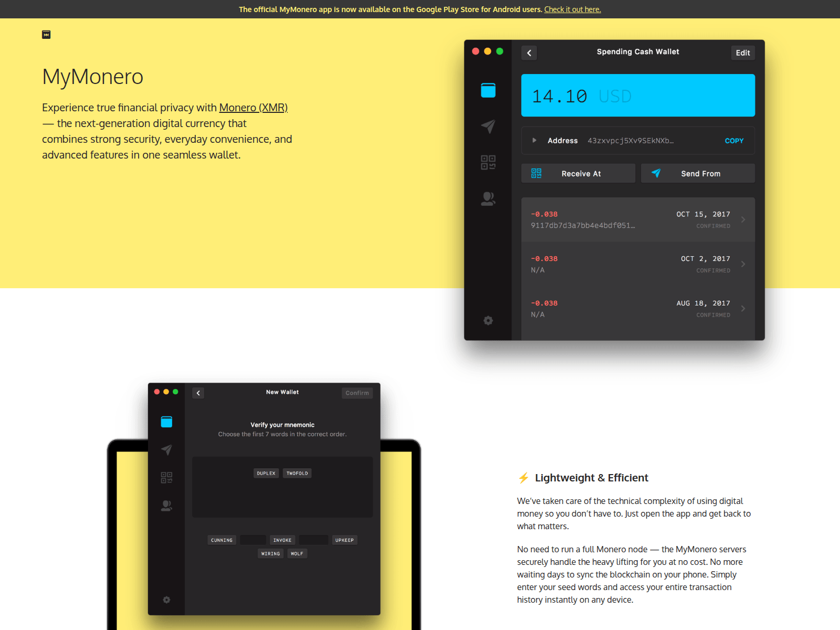This screenshot has width=840, height=630.
Task: Click the yellow minimize dot on Spending Cash Wallet window
Action: pyautogui.click(x=488, y=51)
